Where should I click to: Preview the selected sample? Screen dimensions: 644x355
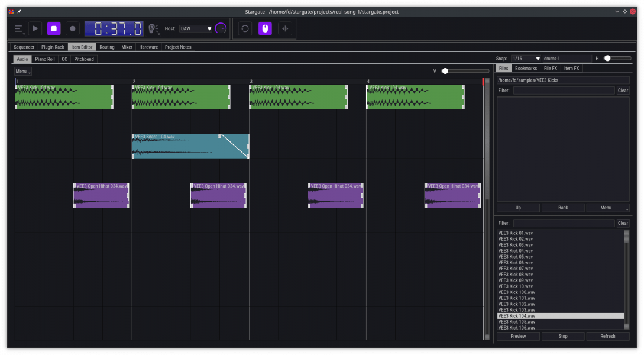pos(518,337)
